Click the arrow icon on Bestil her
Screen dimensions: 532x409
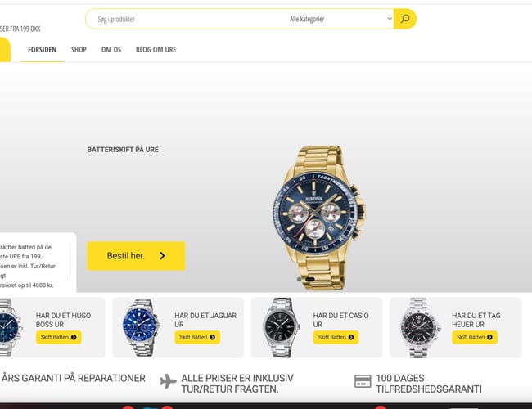coord(162,256)
